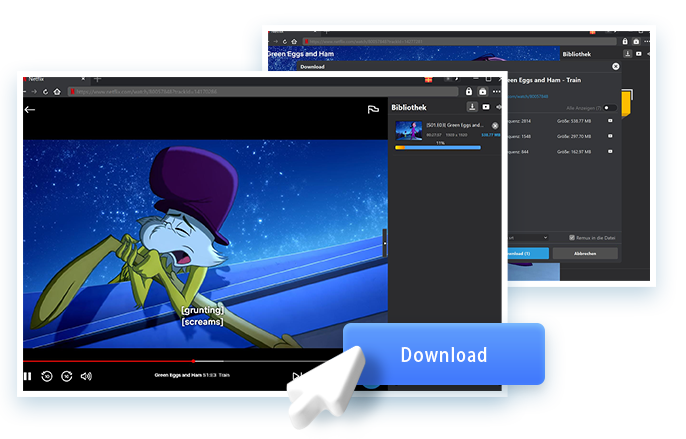Click the 'Größe: 297.70 MB' text
This screenshot has height=439, width=686.
[x=574, y=137]
